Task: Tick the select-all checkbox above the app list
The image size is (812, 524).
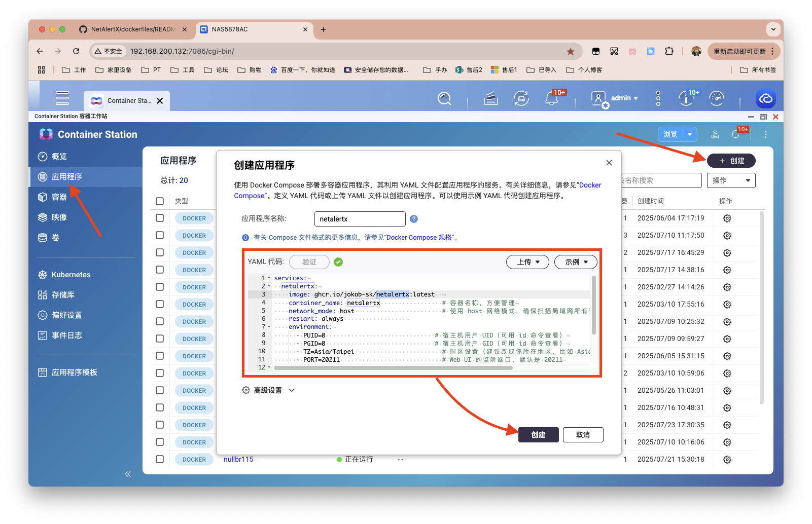Action: point(159,201)
